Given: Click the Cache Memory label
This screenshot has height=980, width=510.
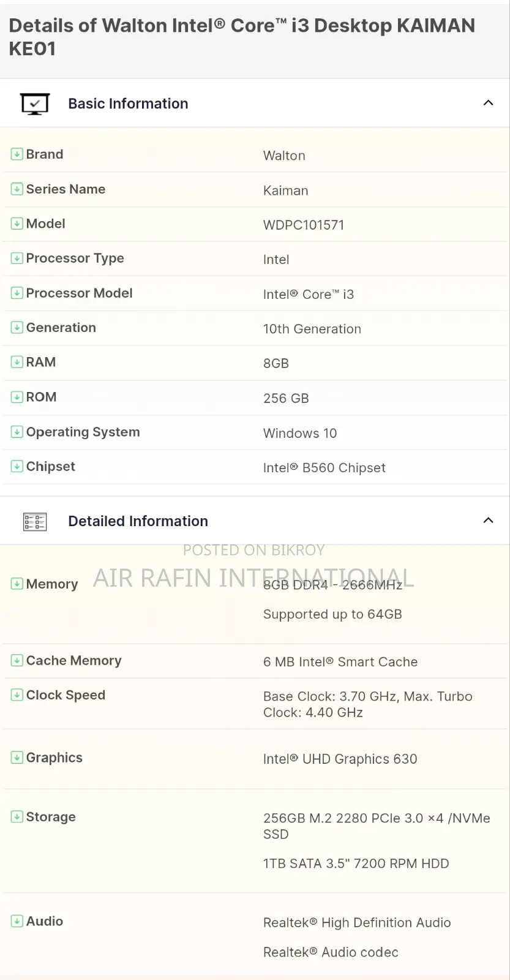Looking at the screenshot, I should tap(73, 660).
